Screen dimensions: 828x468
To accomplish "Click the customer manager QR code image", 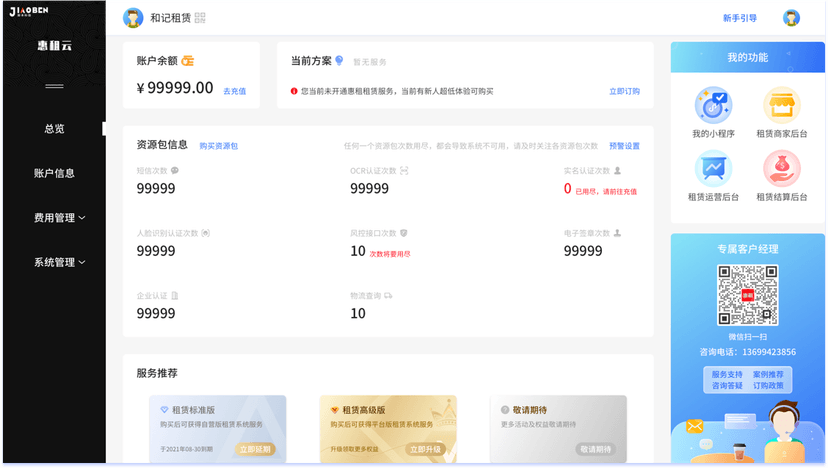I will 748,295.
